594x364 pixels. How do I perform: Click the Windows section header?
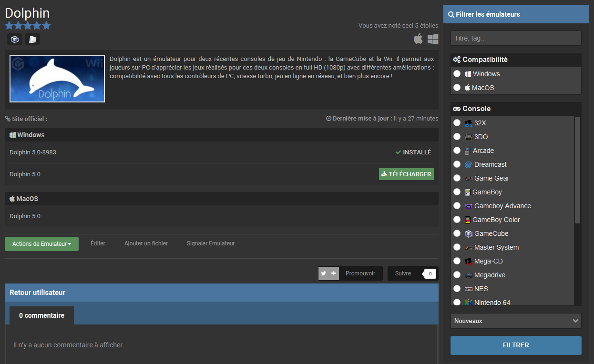coord(222,135)
